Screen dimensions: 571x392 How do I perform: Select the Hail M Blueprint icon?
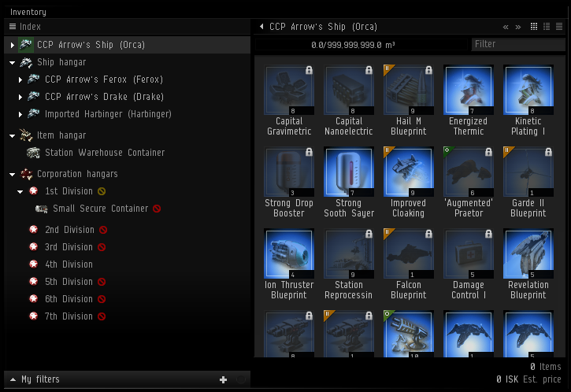click(x=409, y=90)
